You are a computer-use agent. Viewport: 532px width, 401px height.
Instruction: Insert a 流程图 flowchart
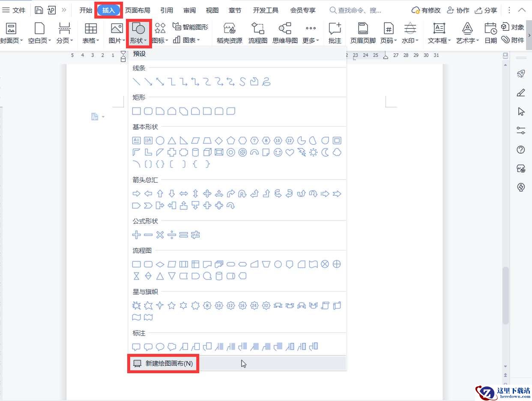coord(258,33)
